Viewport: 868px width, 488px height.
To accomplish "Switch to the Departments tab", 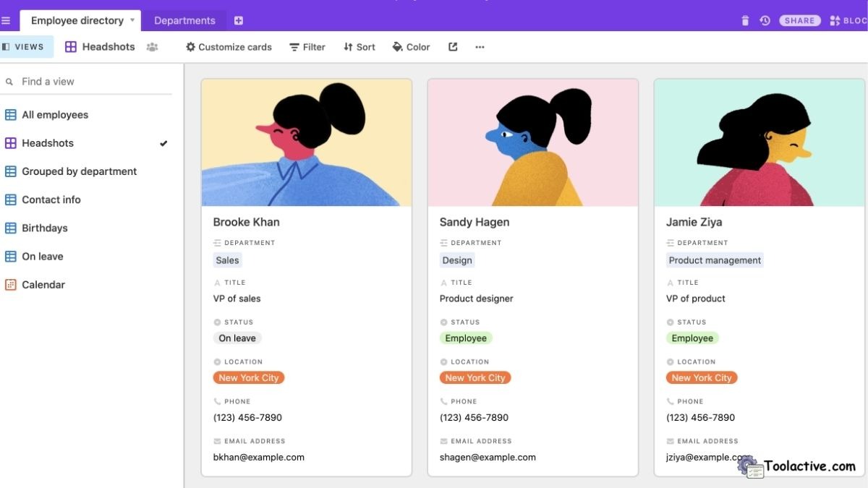I will click(184, 20).
